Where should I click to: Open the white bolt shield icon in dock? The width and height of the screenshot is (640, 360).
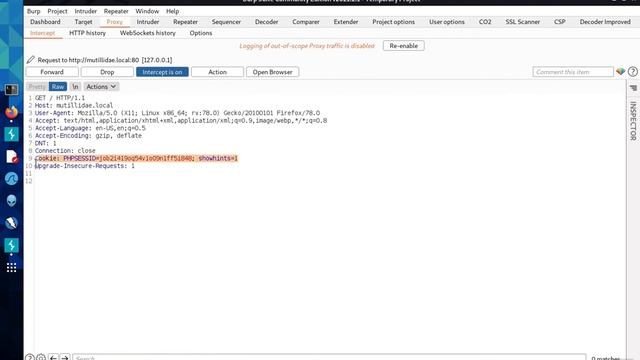11,223
